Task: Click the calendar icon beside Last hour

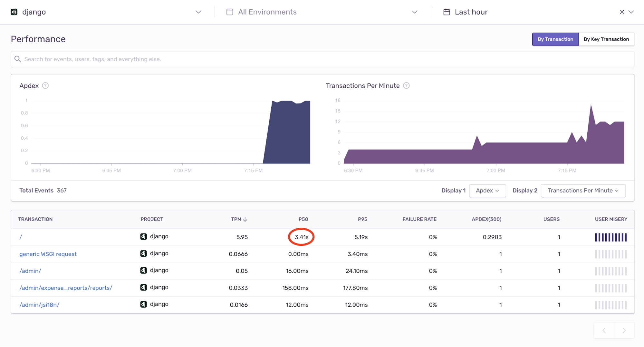Action: [x=447, y=12]
